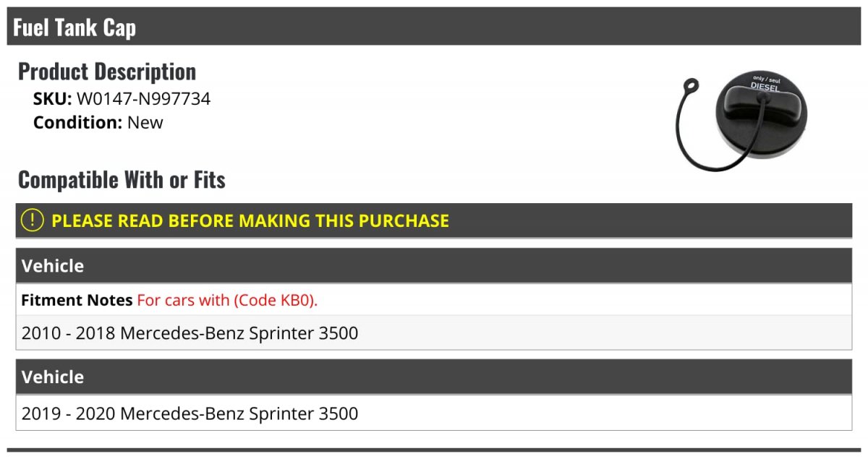The width and height of the screenshot is (868, 459).
Task: Click the bold SKU label
Action: pyautogui.click(x=52, y=99)
